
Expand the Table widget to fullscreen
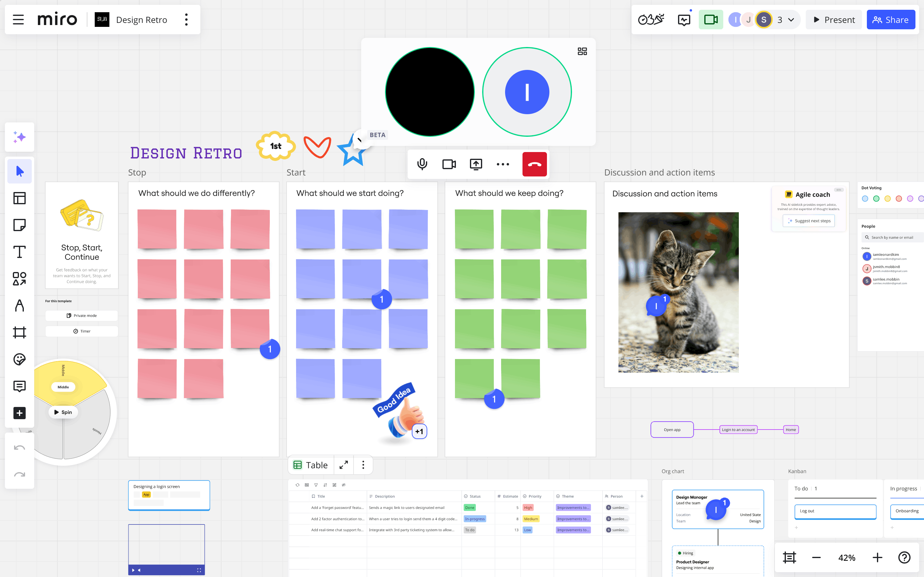(344, 465)
